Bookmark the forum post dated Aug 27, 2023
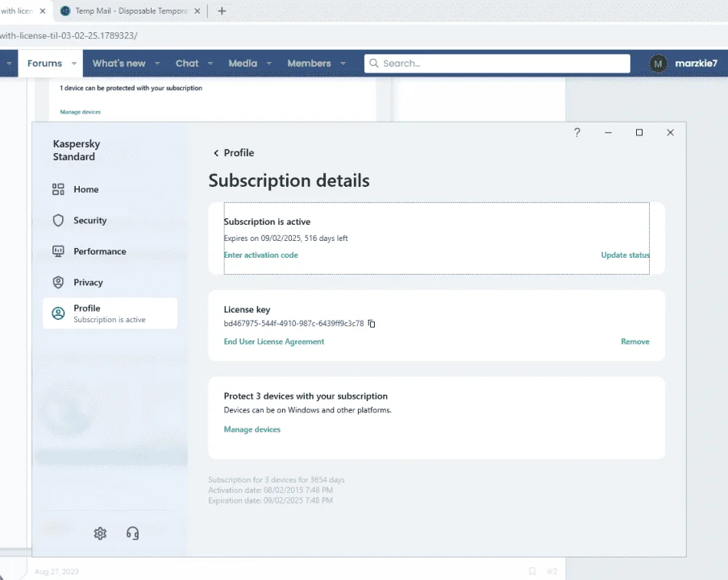Screen dimensions: 728x580 tap(533, 571)
